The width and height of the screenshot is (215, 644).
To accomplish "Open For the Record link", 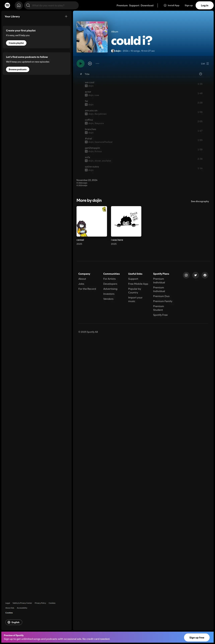I will coord(87,289).
